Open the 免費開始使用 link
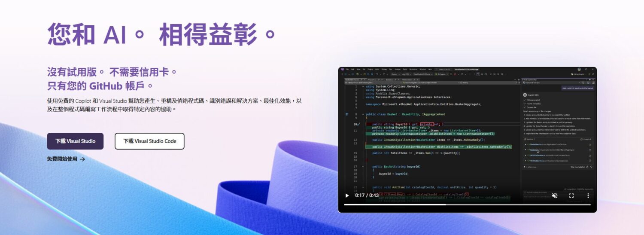This screenshot has width=644, height=235. pyautogui.click(x=66, y=159)
